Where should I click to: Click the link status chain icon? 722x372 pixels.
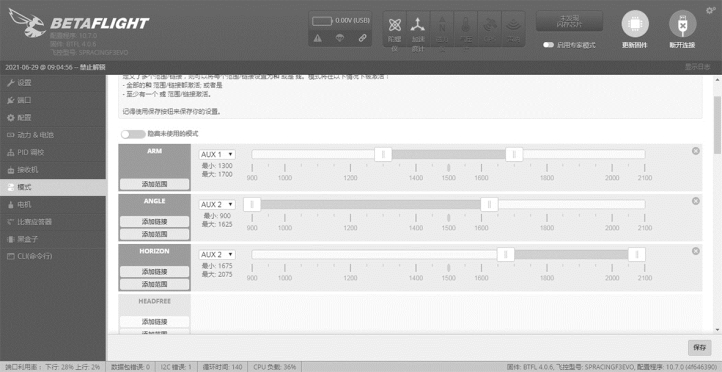[x=362, y=38]
